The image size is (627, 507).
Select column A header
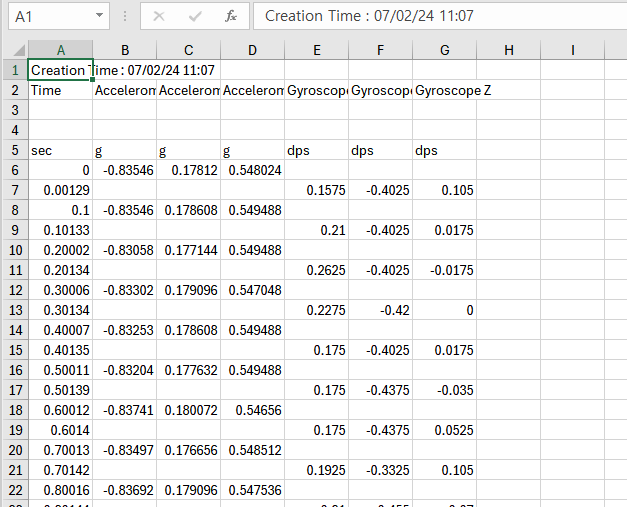[60, 50]
